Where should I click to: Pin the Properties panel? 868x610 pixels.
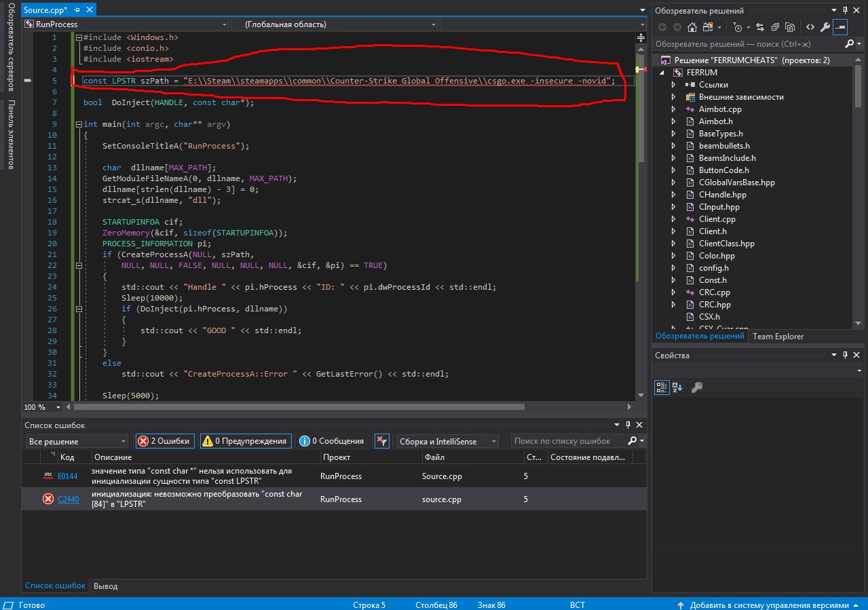pos(846,356)
